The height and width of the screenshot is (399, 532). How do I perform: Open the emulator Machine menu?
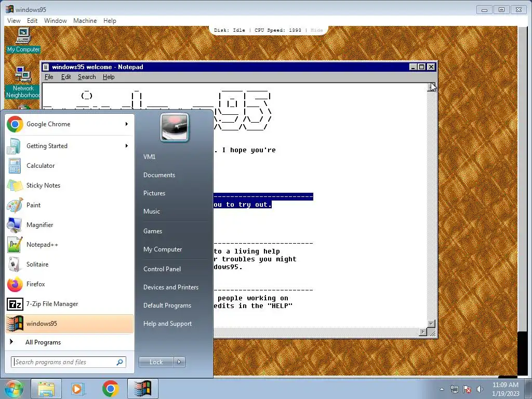coord(85,21)
